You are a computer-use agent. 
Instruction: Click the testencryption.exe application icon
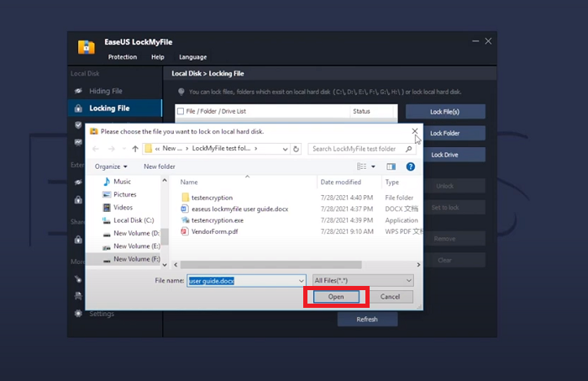click(185, 220)
